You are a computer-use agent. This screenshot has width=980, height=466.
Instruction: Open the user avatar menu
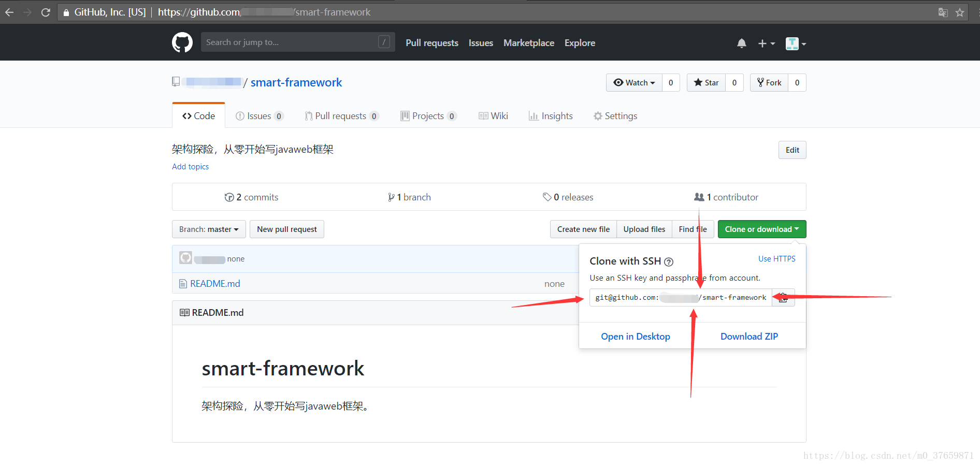796,43
